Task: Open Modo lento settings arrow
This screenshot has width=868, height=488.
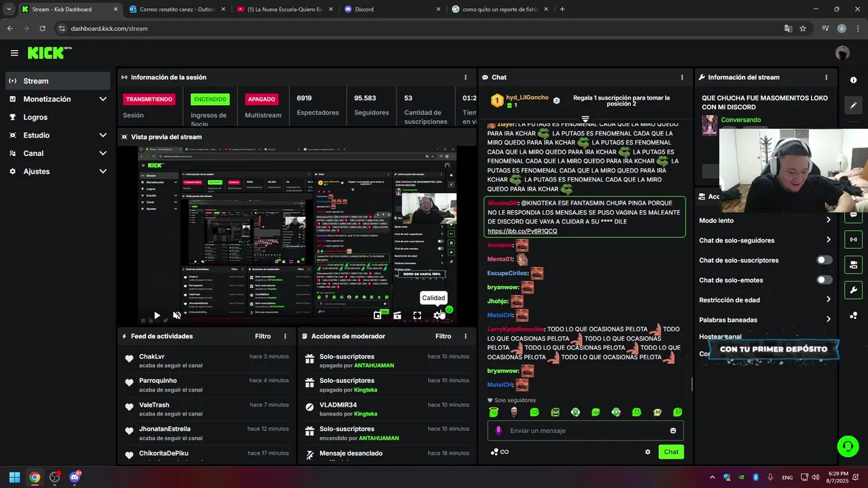Action: (x=828, y=220)
